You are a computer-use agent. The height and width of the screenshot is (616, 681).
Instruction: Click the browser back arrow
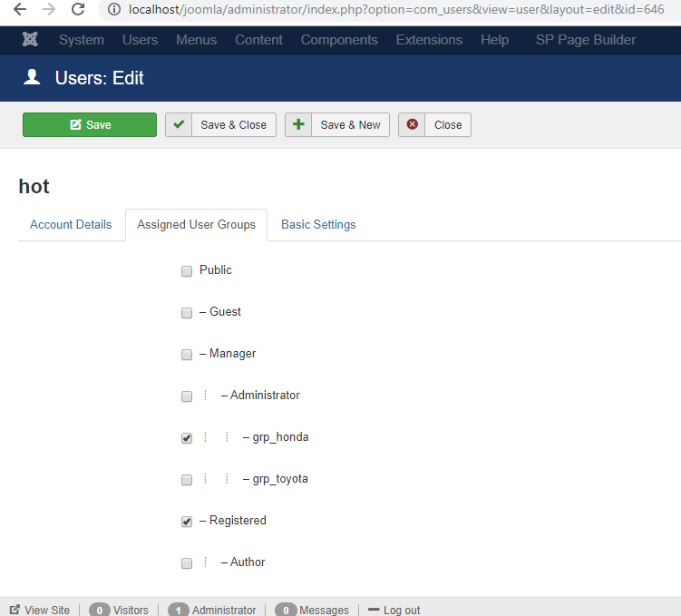click(19, 10)
